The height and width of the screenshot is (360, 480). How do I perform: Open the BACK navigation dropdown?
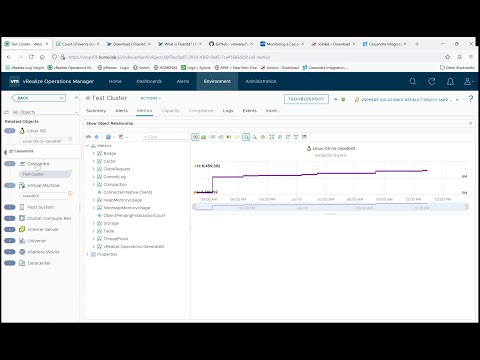[x=39, y=98]
